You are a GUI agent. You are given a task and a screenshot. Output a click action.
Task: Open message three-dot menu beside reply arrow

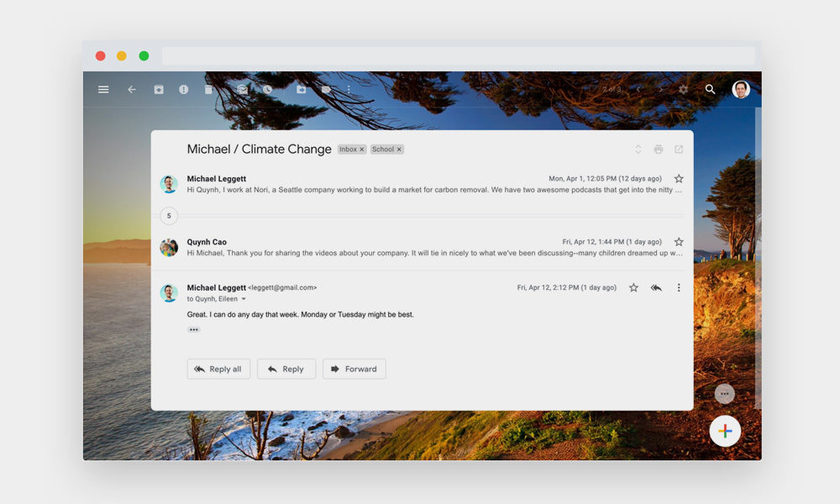coord(679,287)
